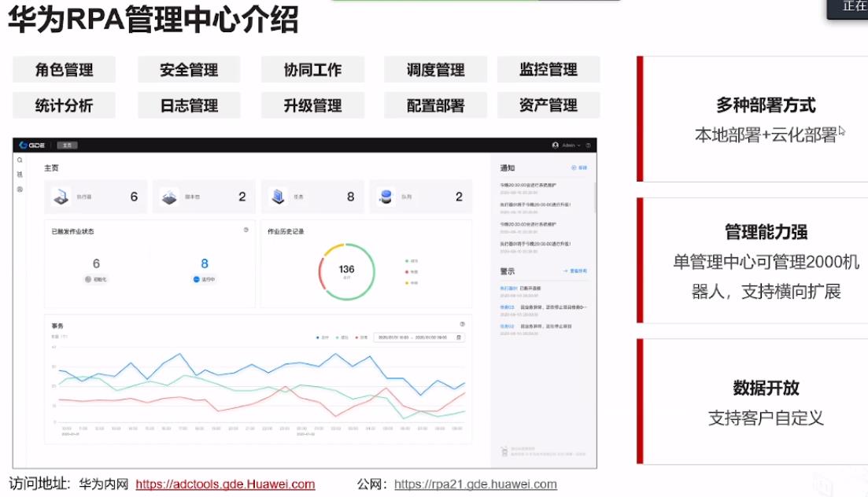Click the 安全管理 feature box
Screen dimensions: 868x497
point(189,70)
